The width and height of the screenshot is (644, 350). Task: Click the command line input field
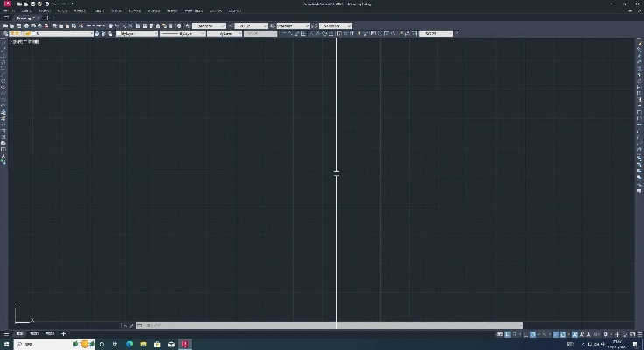[262, 325]
